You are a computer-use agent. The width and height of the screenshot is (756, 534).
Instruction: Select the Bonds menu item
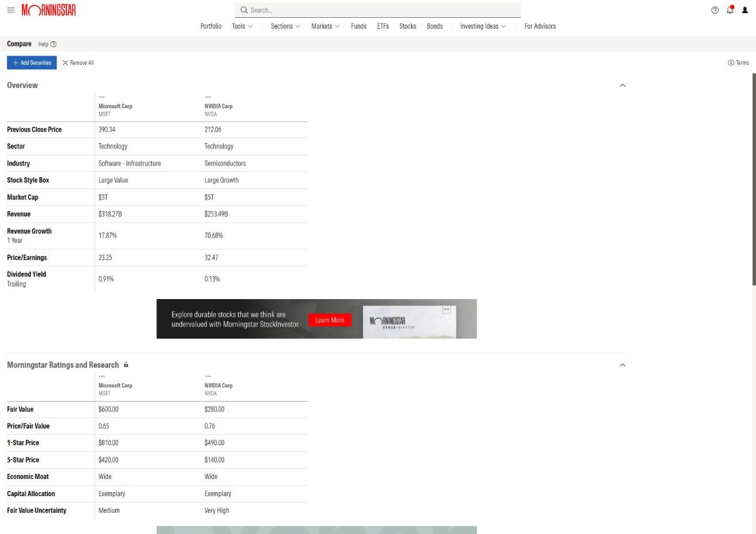tap(434, 26)
